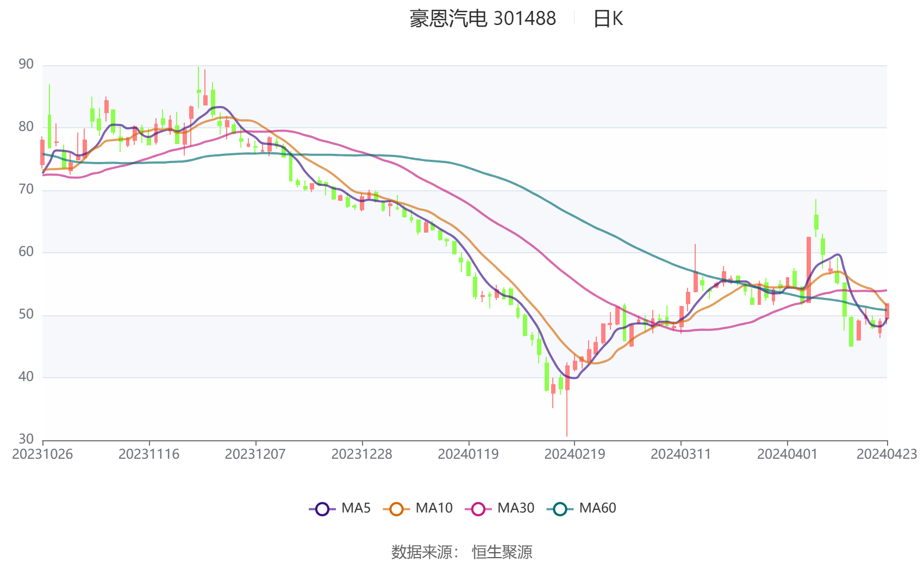The image size is (924, 562).
Task: Toggle the MA60 teal legend marker
Action: coord(560,509)
